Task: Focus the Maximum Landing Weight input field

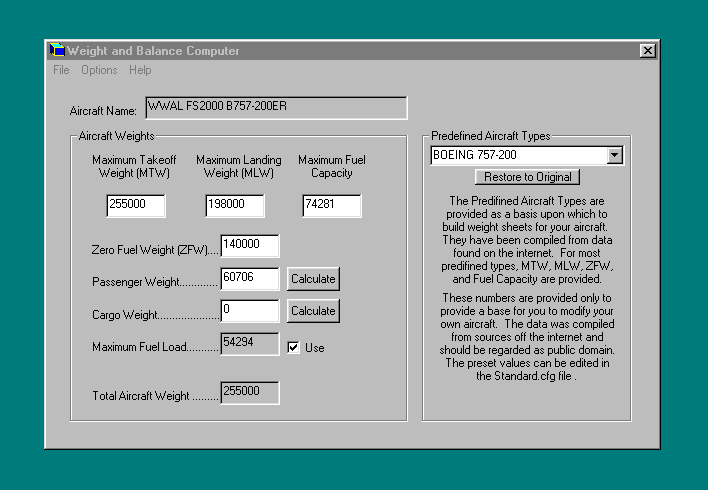Action: coord(235,206)
